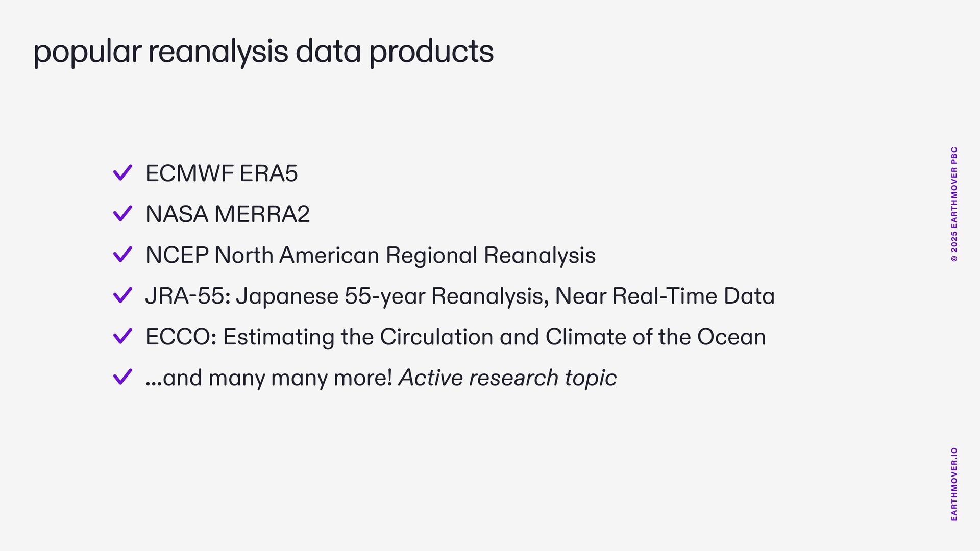Screen dimensions: 980x551
Task: Click the 'JRA-55: Japanese 55-year Reanalysis' text
Action: pos(347,296)
